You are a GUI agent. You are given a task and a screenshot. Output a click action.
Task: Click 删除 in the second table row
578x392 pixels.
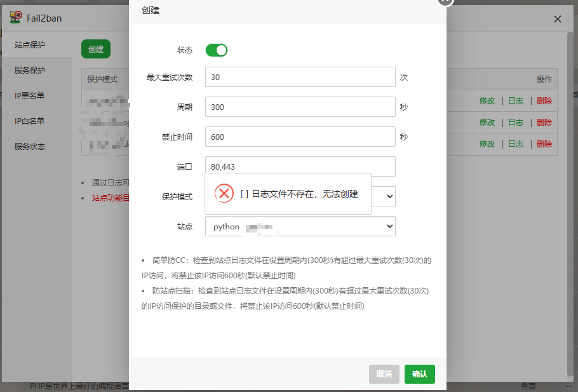coord(544,123)
